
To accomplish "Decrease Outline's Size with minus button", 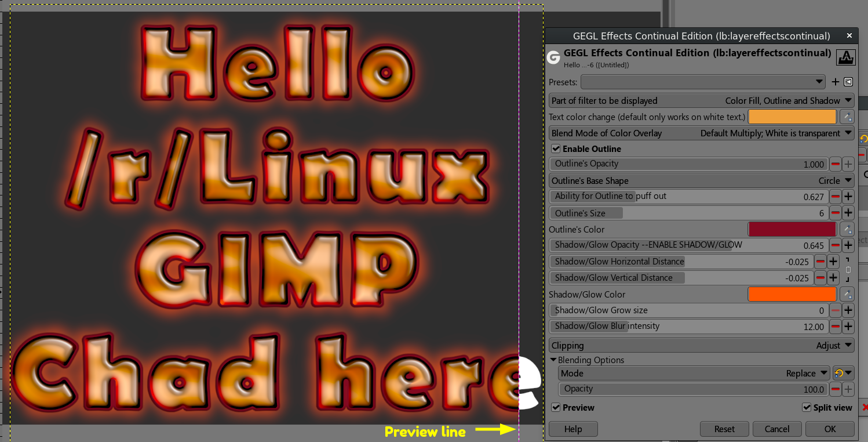I will pyautogui.click(x=836, y=213).
